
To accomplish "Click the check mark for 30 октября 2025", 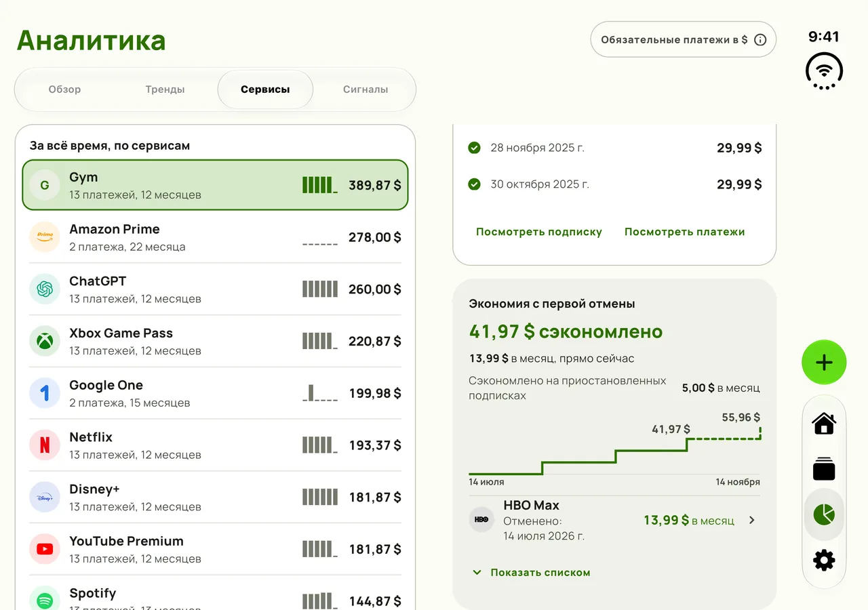I will coord(474,184).
